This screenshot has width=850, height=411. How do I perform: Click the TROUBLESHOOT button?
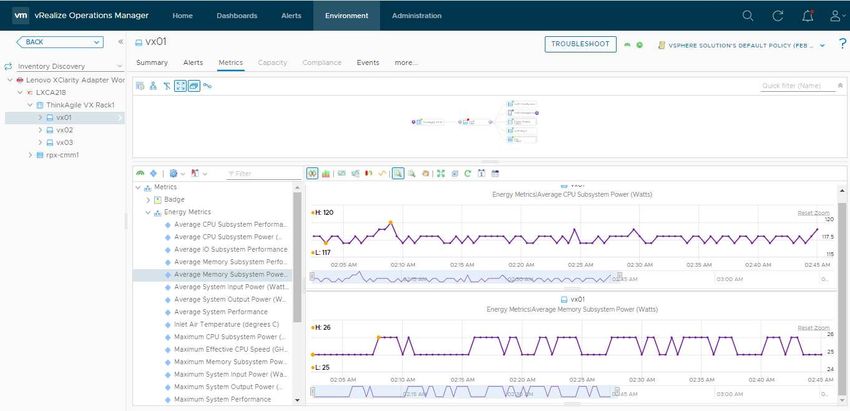click(x=581, y=44)
